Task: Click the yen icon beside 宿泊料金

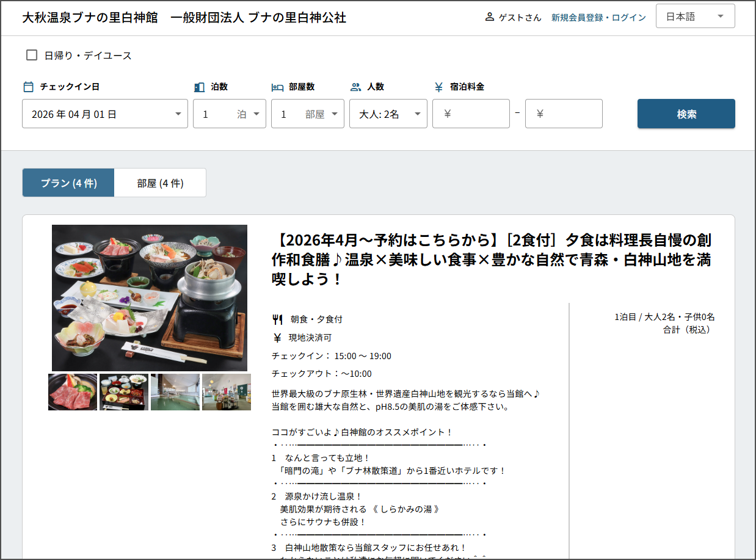Action: (438, 87)
